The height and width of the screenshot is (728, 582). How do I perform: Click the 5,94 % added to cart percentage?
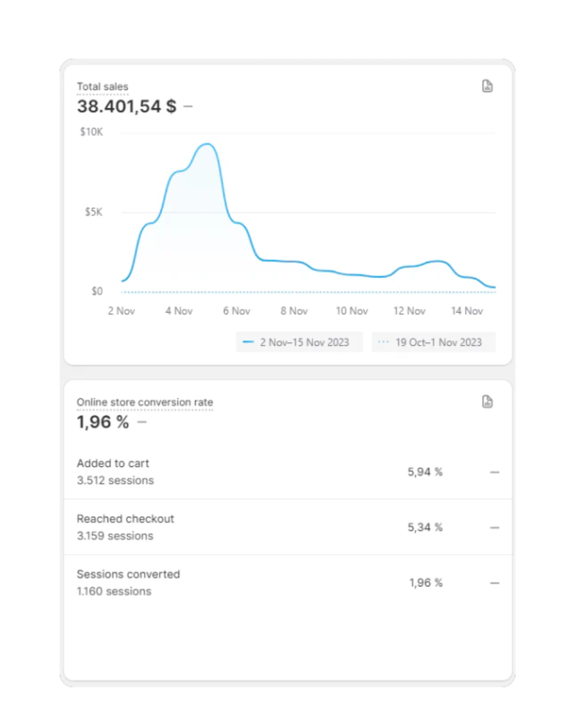(425, 472)
